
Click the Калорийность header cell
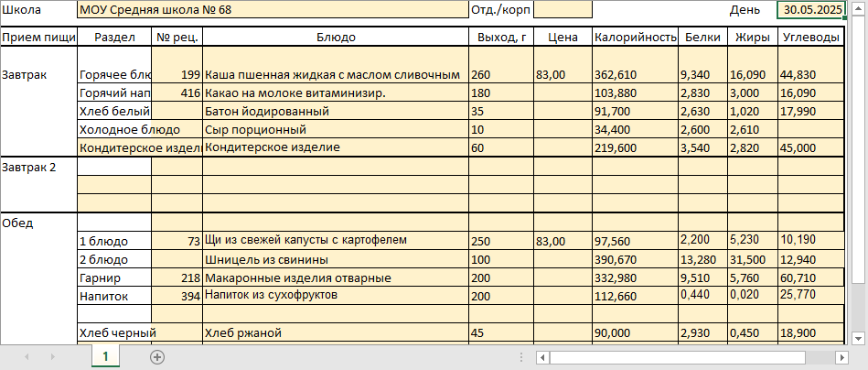coord(636,38)
